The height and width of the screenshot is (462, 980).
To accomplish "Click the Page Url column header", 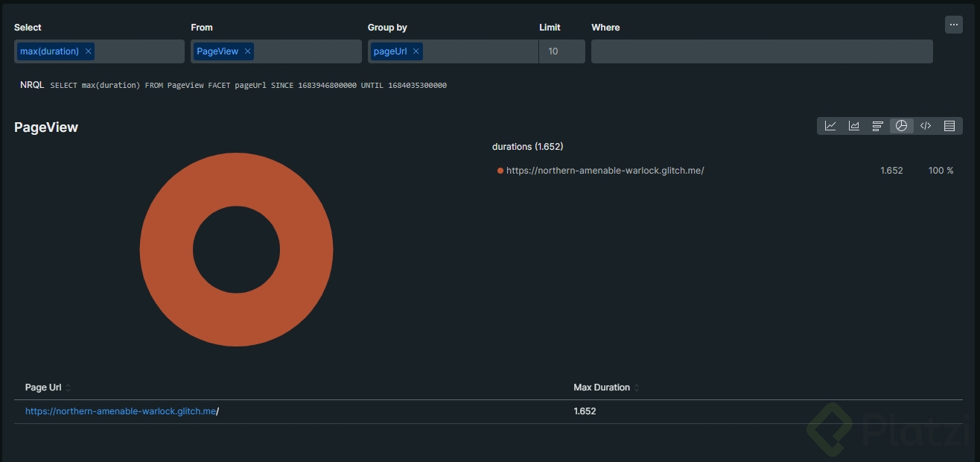I will coord(43,387).
